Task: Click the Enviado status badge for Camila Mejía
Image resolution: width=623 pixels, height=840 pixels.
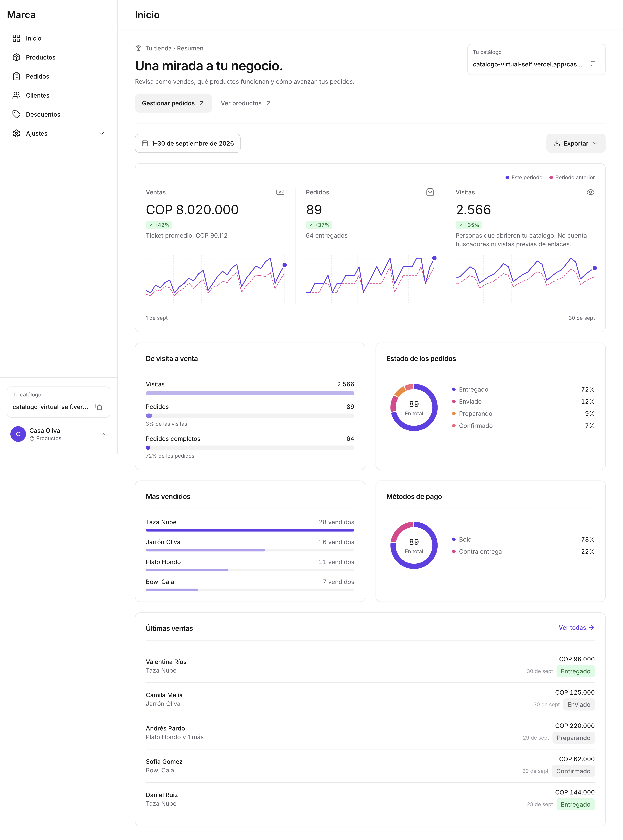Action: click(579, 705)
